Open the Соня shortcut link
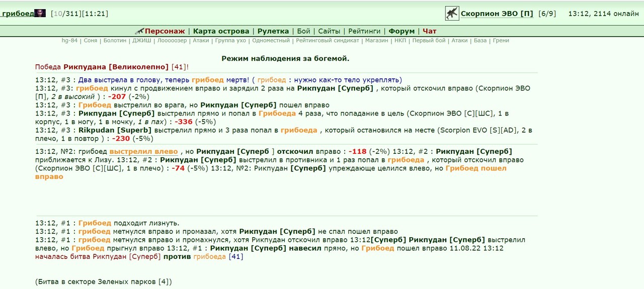Image resolution: width=644 pixels, height=289 pixels. tap(91, 41)
